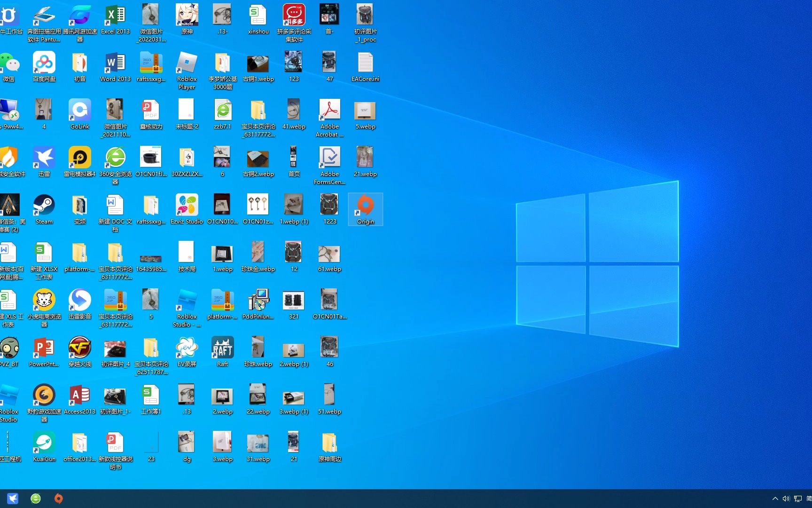Select the Adobe FormsCentral icon
Viewport: 812px width, 508px height.
(x=329, y=166)
